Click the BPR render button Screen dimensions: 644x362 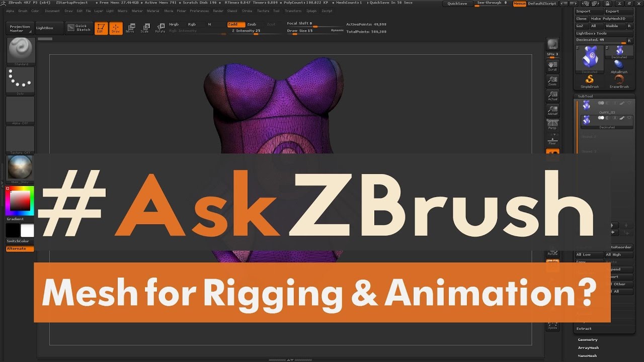552,44
